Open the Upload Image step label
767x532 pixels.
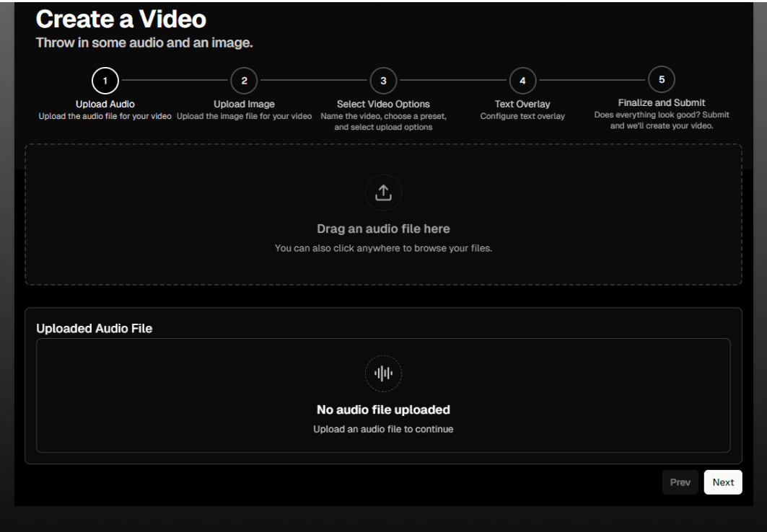point(244,104)
